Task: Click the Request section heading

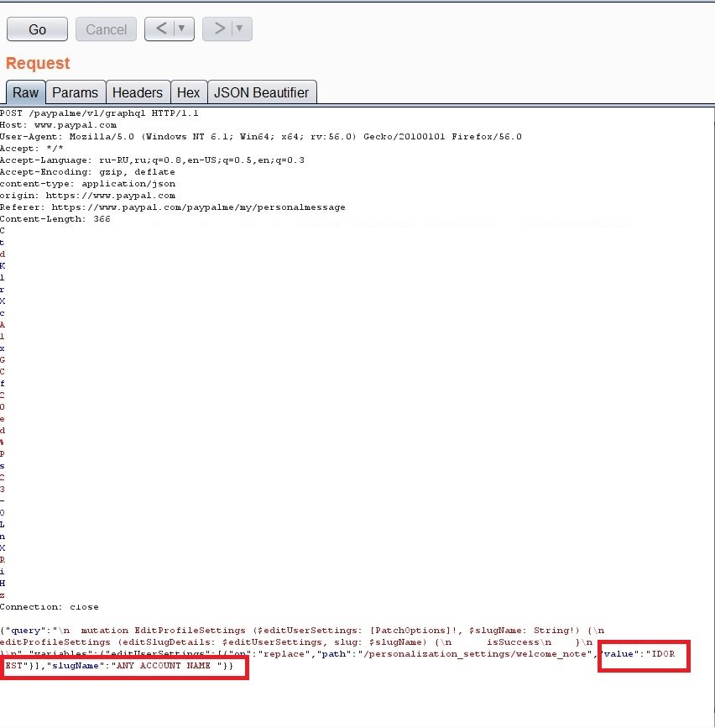Action: point(38,63)
